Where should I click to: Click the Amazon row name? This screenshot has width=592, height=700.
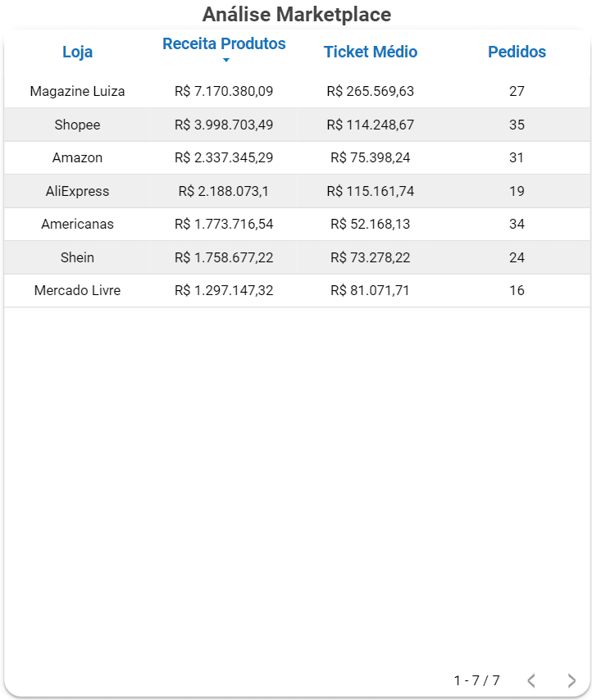click(x=78, y=158)
